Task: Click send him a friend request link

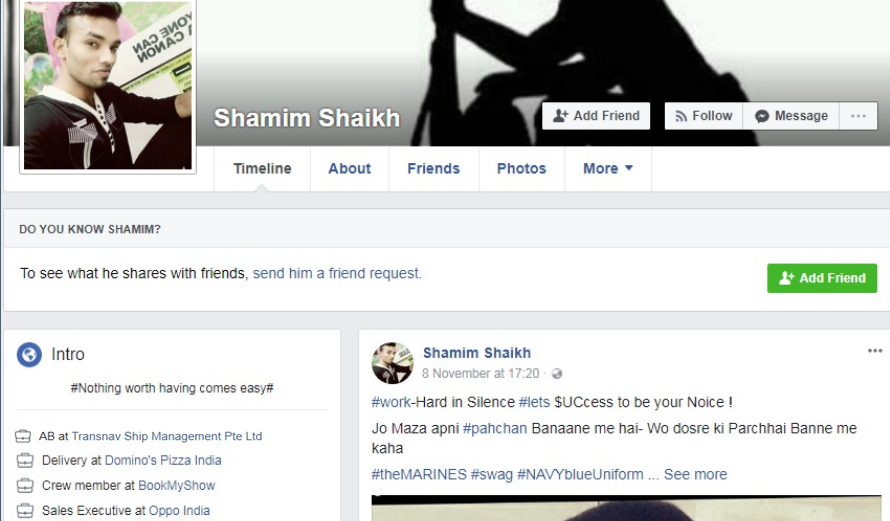Action: click(337, 274)
